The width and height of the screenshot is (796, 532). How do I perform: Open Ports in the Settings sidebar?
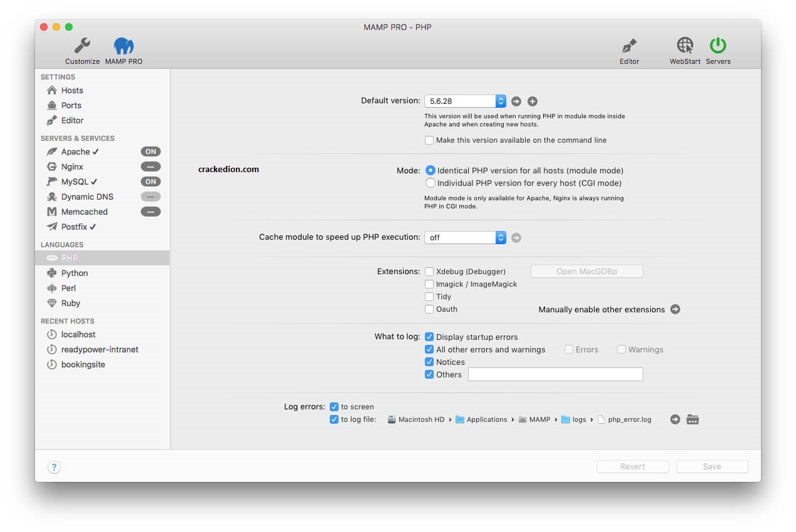[102, 105]
